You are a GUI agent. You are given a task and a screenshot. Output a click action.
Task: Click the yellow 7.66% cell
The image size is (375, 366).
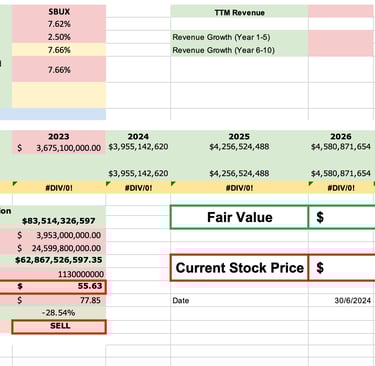click(x=59, y=50)
